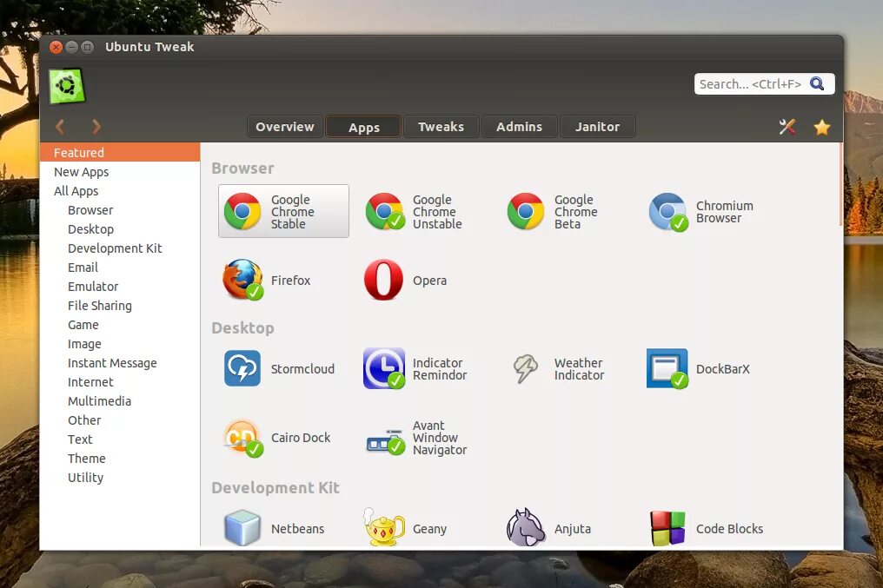Click the search magnifier icon
Viewport: 883px width, 588px height.
817,84
